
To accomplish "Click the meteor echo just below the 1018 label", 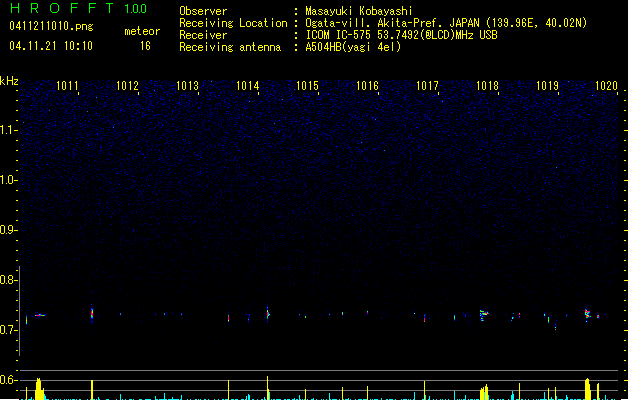I will click(x=484, y=315).
